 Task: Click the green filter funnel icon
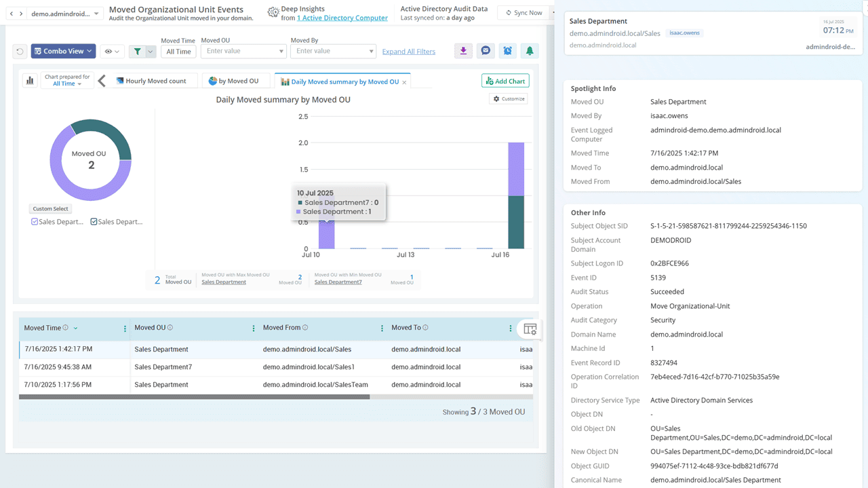point(138,52)
